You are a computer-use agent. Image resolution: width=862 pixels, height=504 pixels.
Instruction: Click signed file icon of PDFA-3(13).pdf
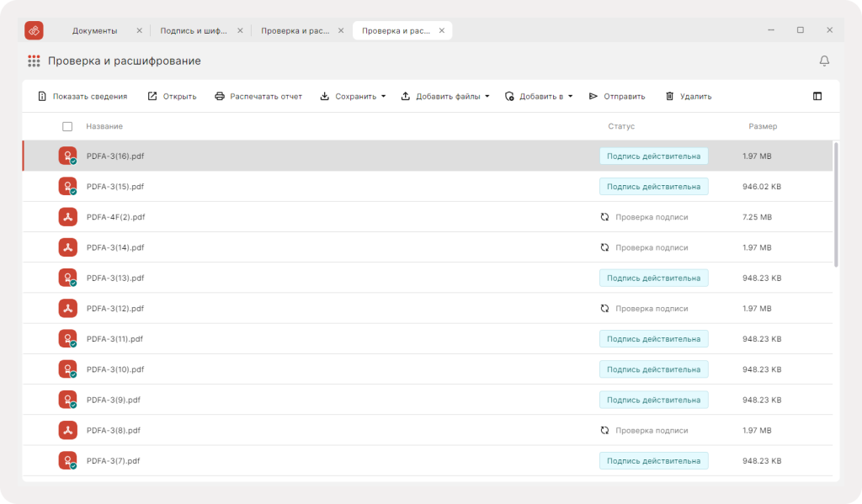point(67,279)
